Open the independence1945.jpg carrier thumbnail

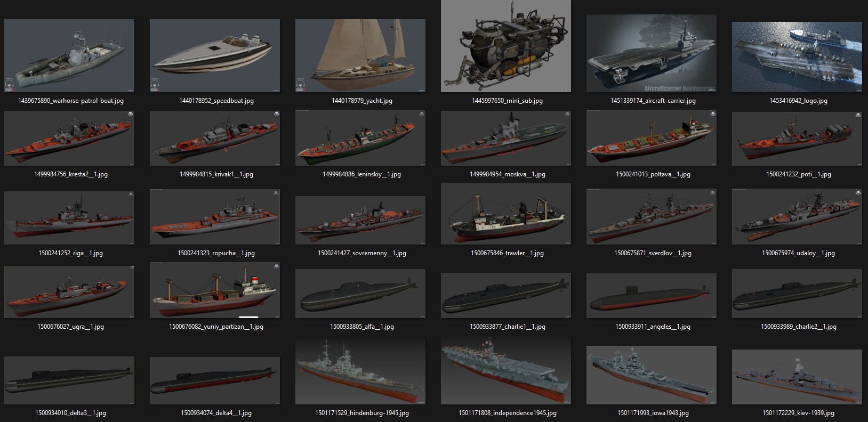pos(506,371)
